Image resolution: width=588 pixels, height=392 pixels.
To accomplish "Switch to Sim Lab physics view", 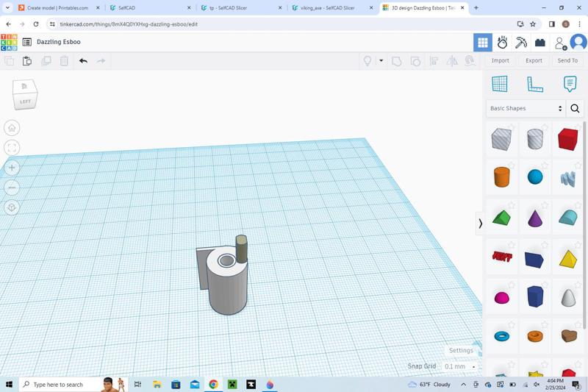I will [x=502, y=43].
